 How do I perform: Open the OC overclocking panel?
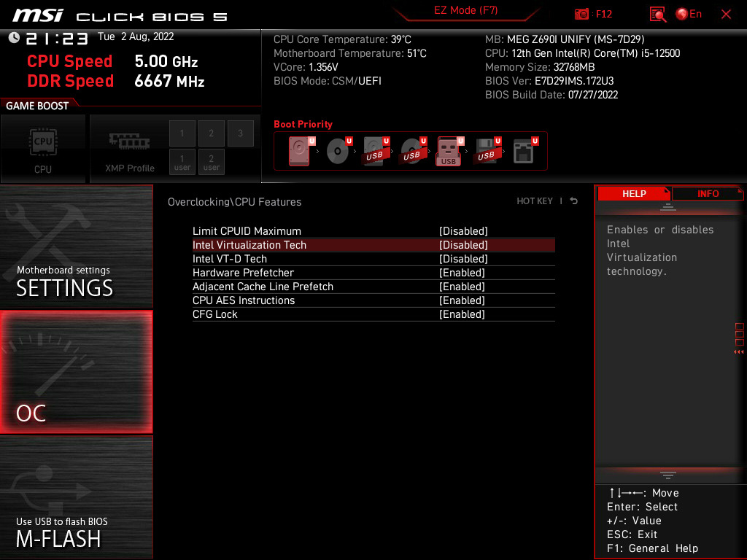(x=76, y=372)
